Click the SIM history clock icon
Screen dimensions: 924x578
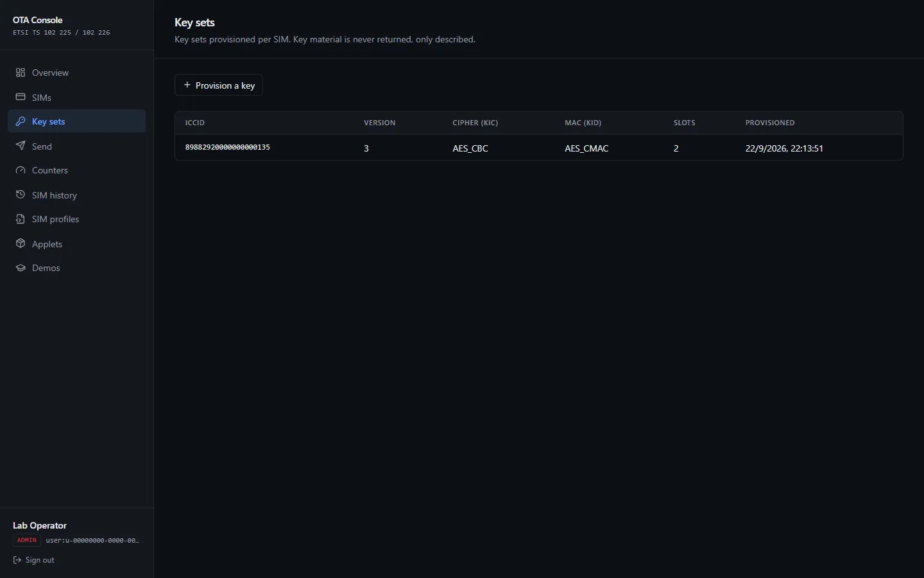21,195
